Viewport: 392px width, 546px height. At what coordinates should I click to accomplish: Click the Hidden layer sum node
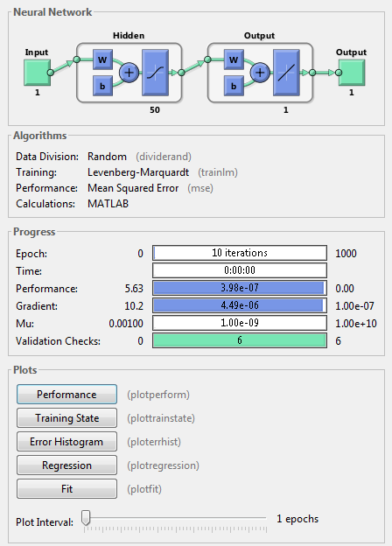point(129,73)
